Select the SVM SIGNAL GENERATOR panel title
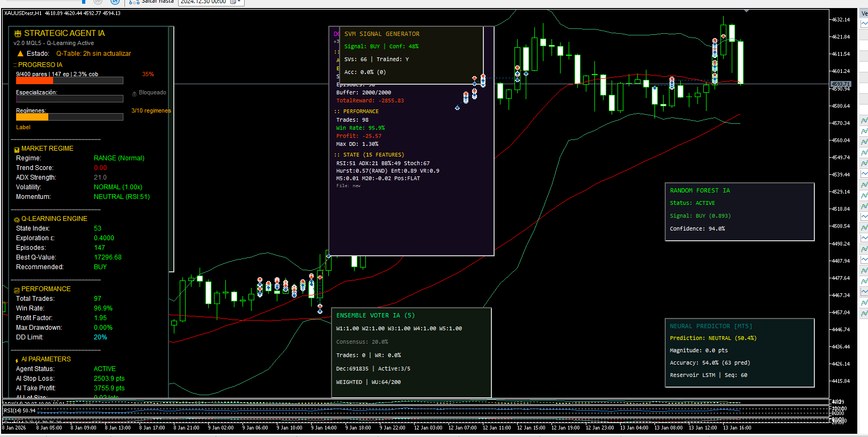868x437 pixels. pos(381,34)
